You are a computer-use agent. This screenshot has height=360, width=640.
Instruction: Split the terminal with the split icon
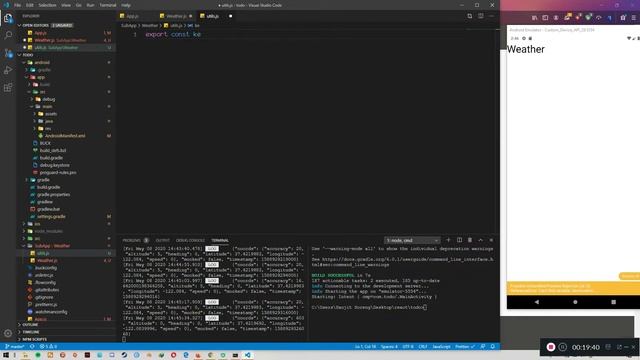[x=459, y=240]
